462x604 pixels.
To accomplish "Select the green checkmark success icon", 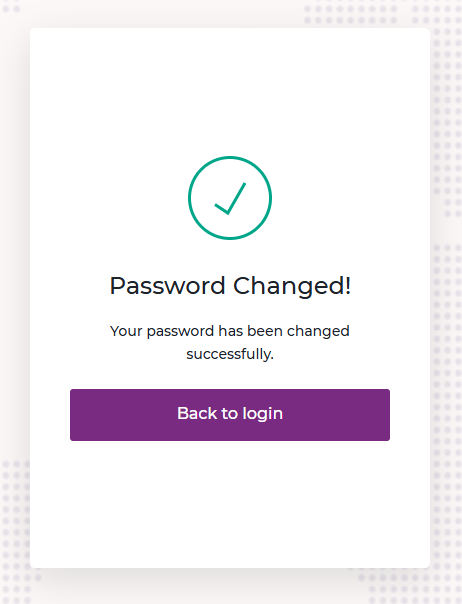I will click(230, 198).
